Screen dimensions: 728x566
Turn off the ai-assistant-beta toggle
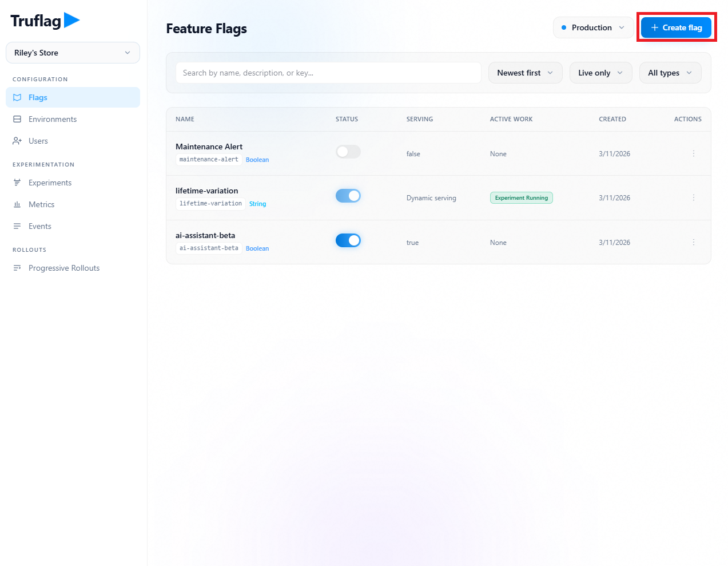(348, 240)
